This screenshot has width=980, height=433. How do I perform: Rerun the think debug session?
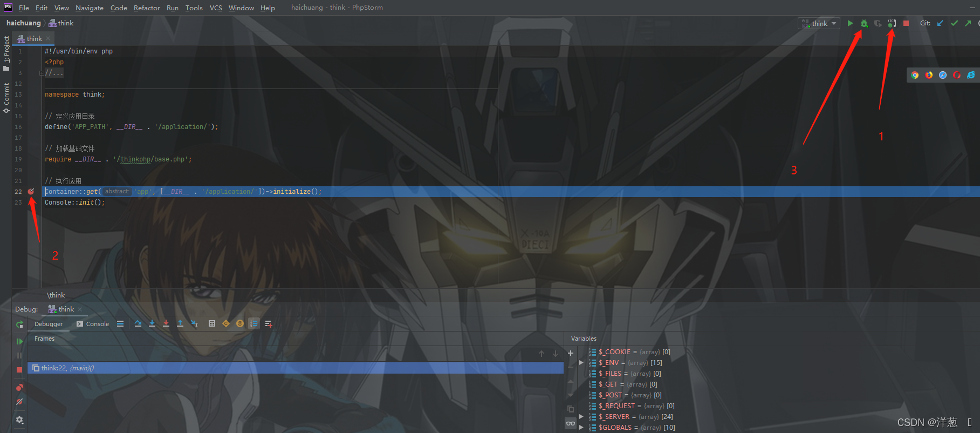pyautogui.click(x=19, y=324)
